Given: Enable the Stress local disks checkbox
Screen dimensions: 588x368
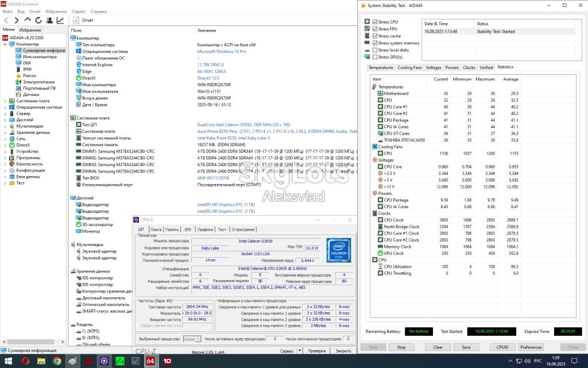Looking at the screenshot, I should (x=375, y=50).
